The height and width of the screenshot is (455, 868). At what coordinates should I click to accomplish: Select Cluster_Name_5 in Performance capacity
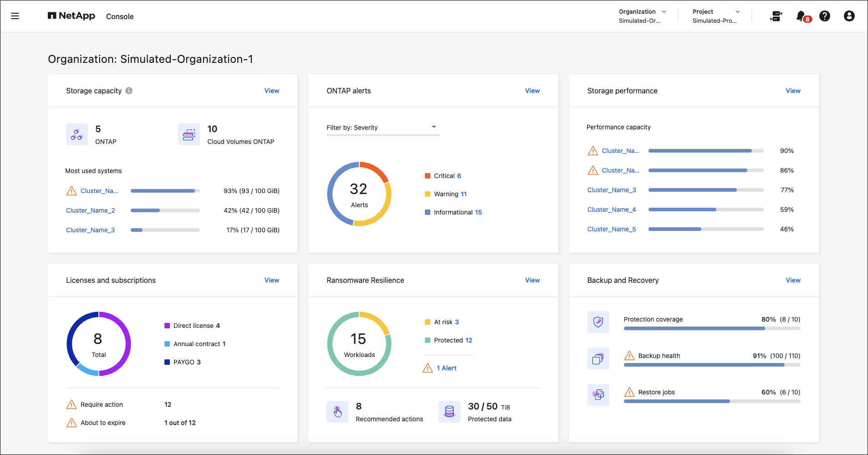click(611, 229)
